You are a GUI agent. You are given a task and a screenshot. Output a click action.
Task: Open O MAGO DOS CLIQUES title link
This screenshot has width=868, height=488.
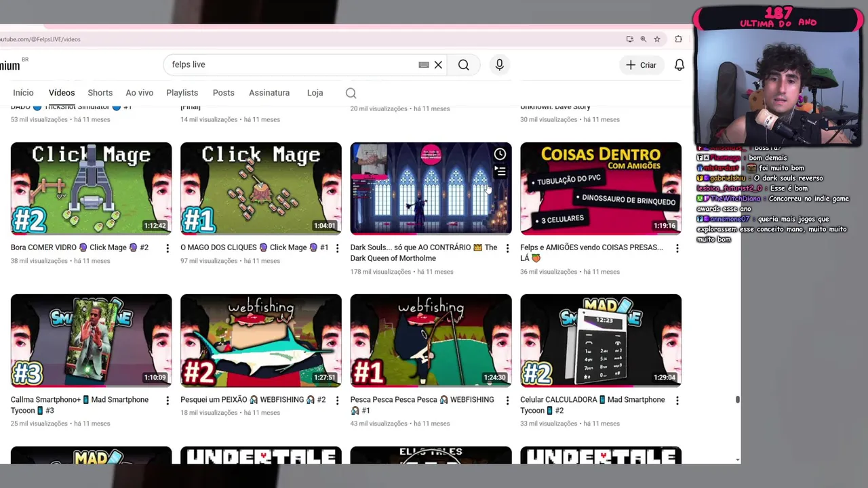[x=254, y=247]
